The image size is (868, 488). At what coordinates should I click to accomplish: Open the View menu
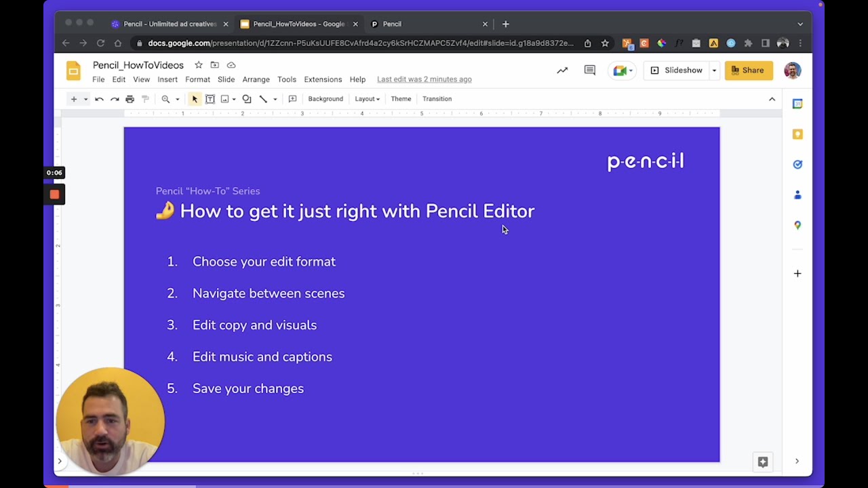(x=141, y=79)
